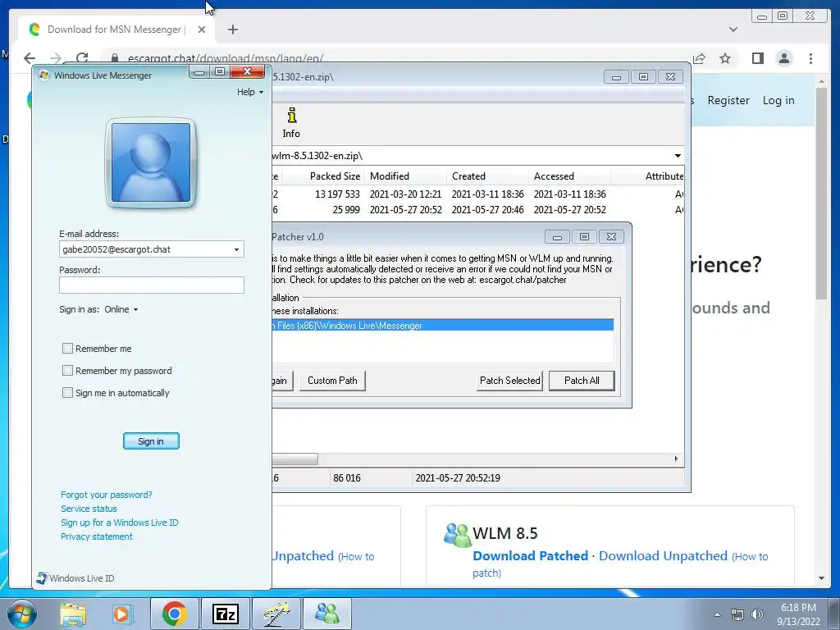Open the 7-Zip Info toolbar icon

pos(291,122)
